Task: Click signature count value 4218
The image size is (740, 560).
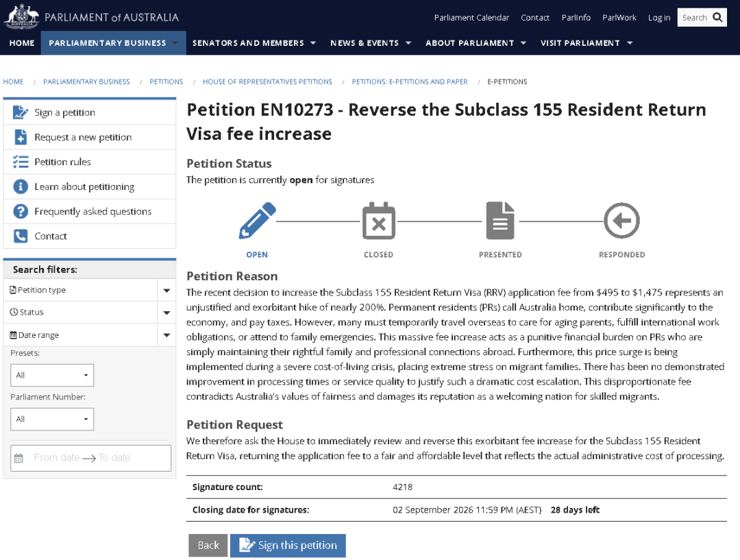Action: pyautogui.click(x=403, y=487)
